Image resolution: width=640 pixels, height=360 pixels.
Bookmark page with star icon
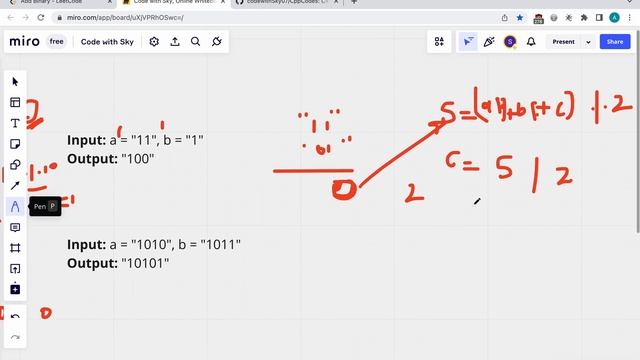tap(520, 18)
